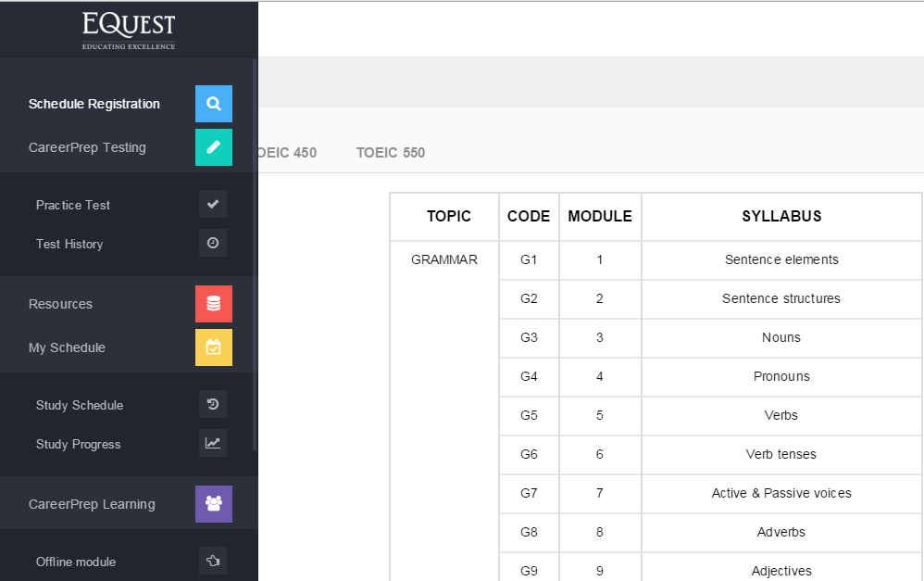Image resolution: width=924 pixels, height=581 pixels.
Task: Switch to the TOEIC 450 tab
Action: tap(287, 153)
